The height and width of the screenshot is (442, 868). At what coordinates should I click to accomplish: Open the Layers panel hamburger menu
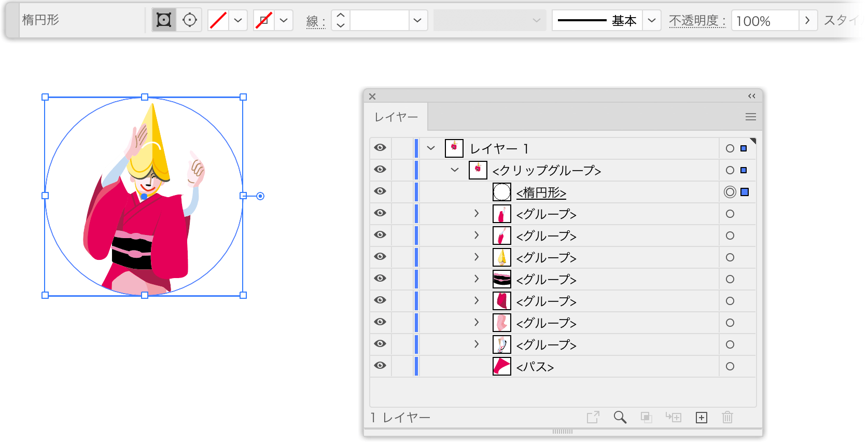[x=750, y=117]
